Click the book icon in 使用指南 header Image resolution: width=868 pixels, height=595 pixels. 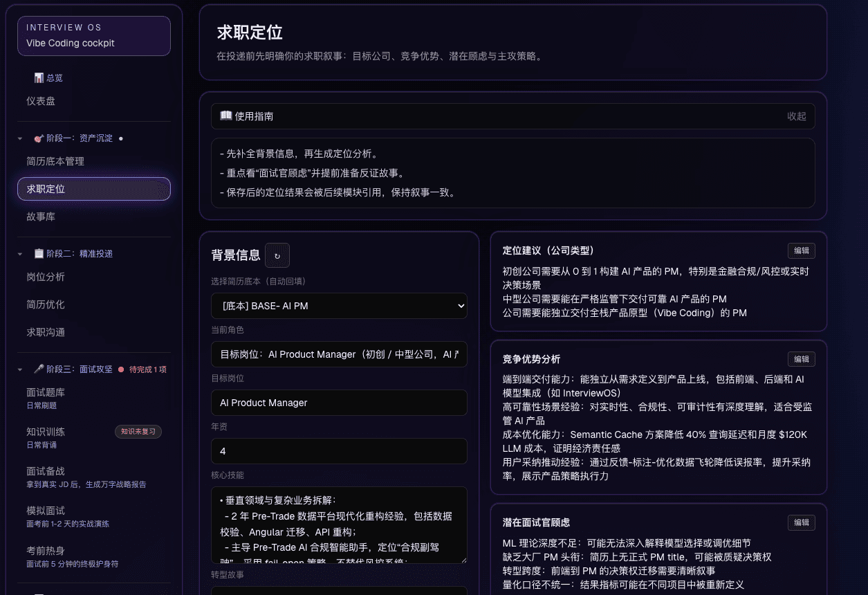coord(225,116)
